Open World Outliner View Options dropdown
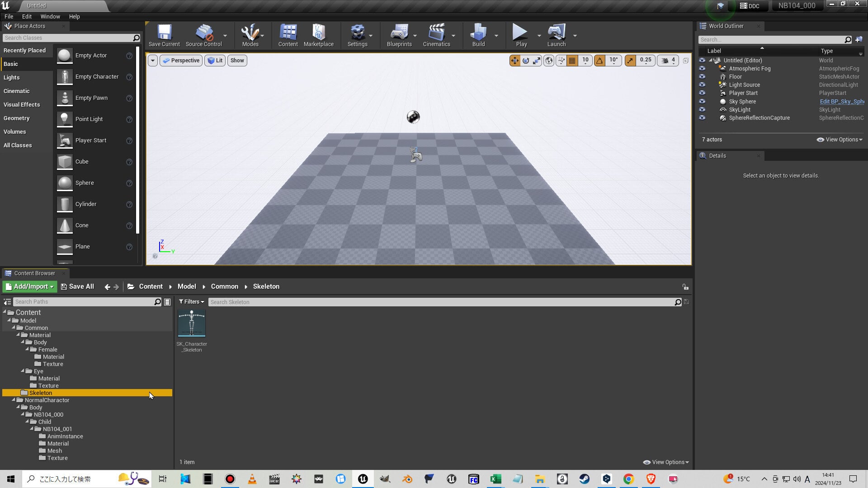 (x=840, y=140)
